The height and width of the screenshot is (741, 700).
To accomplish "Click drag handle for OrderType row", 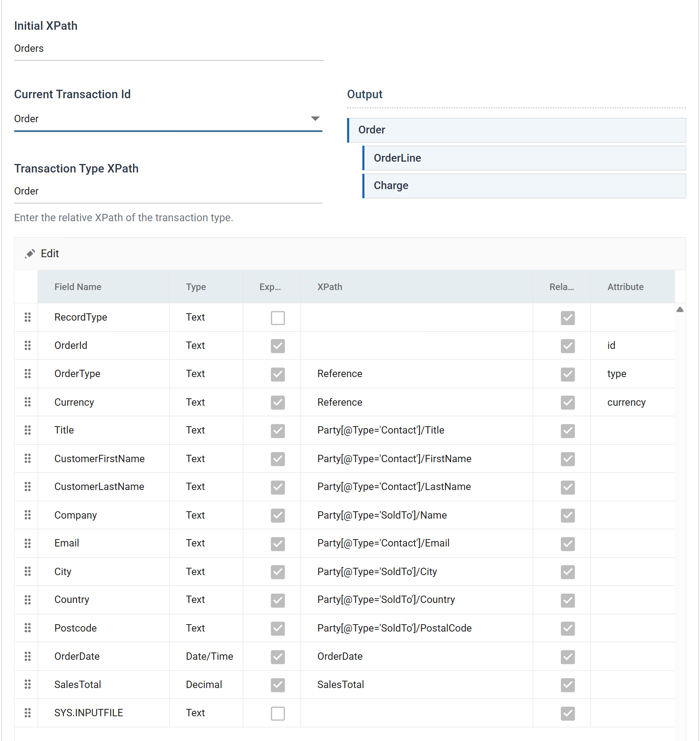I will (27, 374).
